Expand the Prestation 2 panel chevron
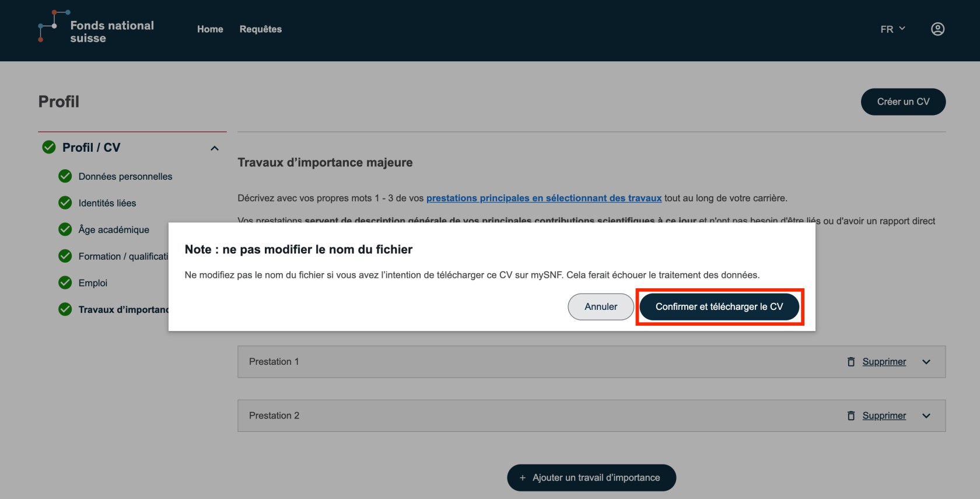 [x=926, y=416]
